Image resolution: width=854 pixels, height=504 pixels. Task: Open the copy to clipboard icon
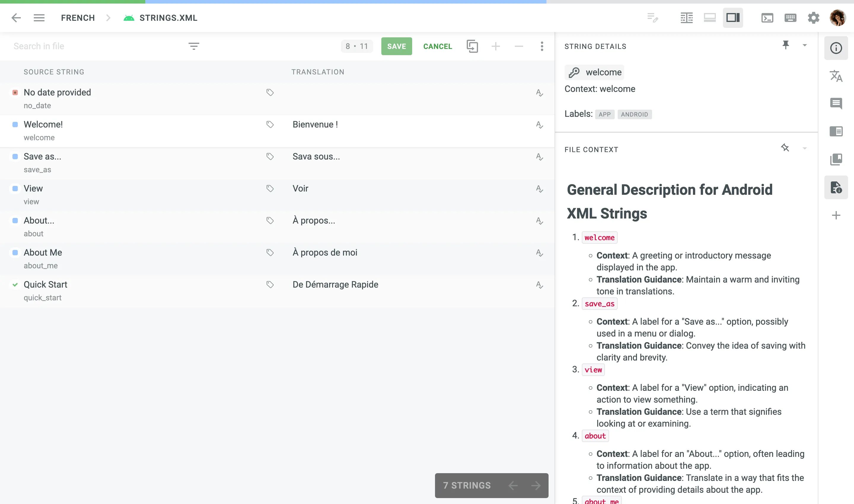click(473, 46)
